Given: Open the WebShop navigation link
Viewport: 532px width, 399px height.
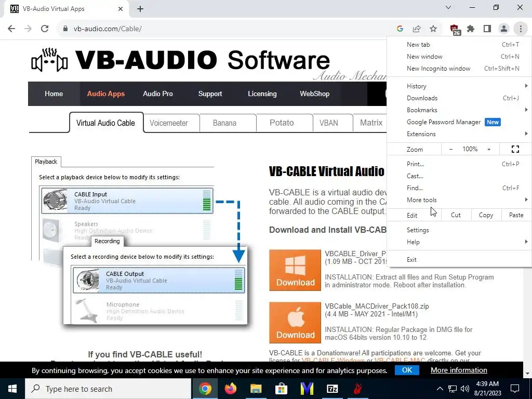Looking at the screenshot, I should (x=314, y=94).
